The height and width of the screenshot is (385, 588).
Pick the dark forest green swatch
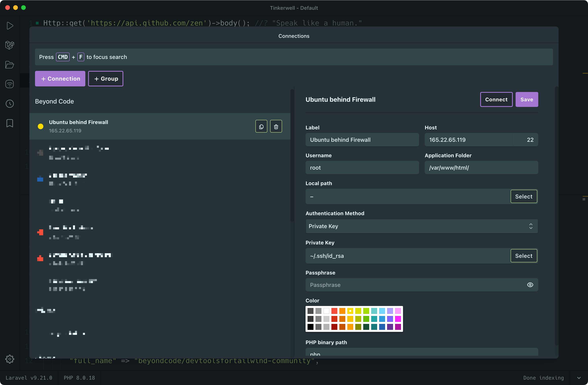[x=366, y=327]
